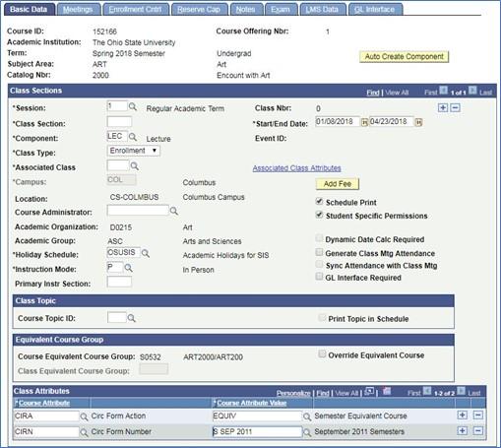501x448 pixels.
Task: Remove the CIRN attribute row
Action: coord(478,430)
